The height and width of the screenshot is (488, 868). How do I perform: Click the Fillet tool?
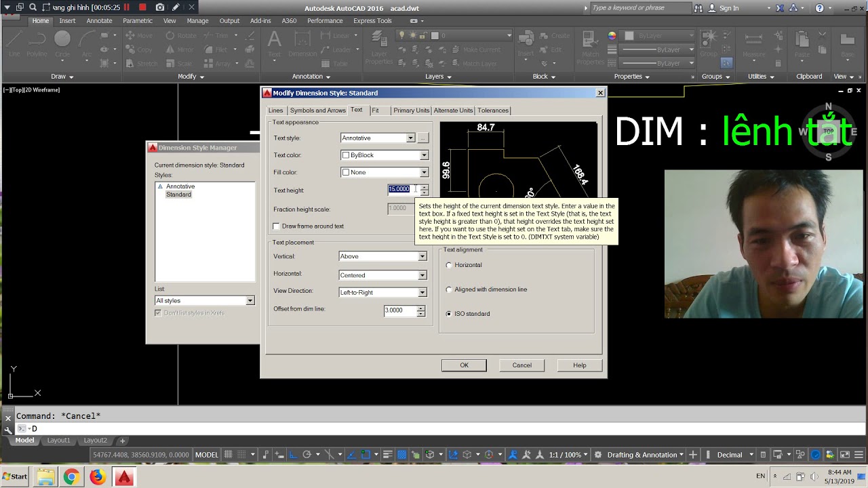(x=214, y=49)
